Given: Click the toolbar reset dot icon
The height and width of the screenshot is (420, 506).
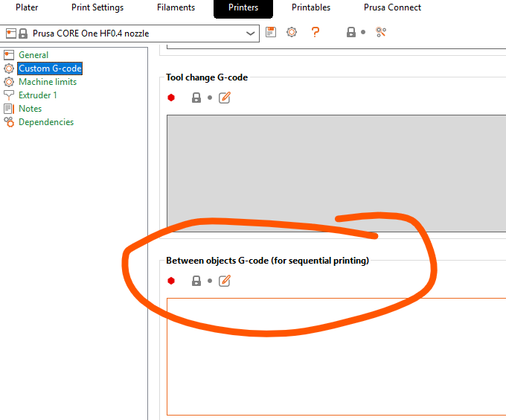Looking at the screenshot, I should tap(363, 32).
